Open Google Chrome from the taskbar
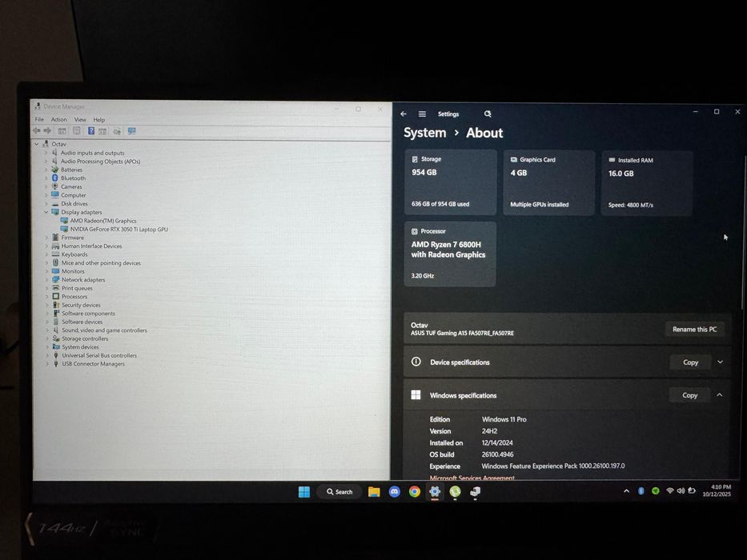 tap(415, 492)
